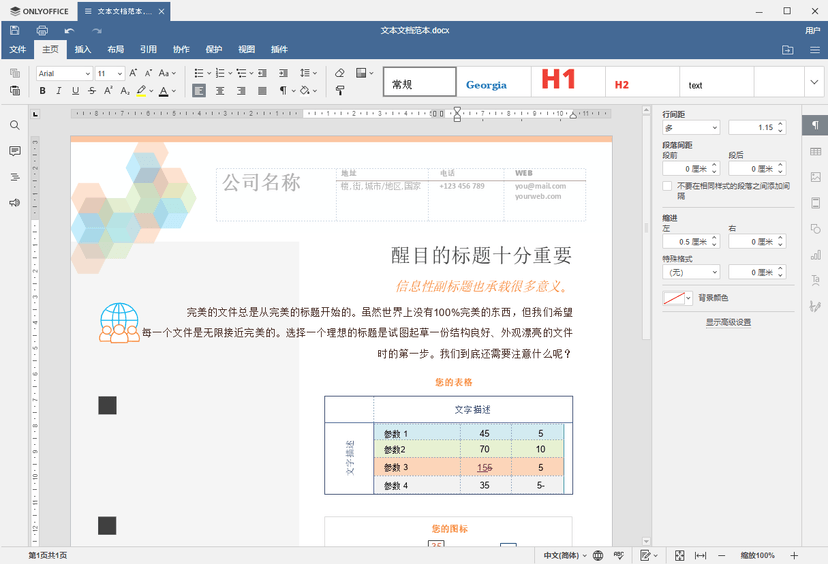Click Open file location icon
Screen dimensions: 828x564
(x=787, y=50)
